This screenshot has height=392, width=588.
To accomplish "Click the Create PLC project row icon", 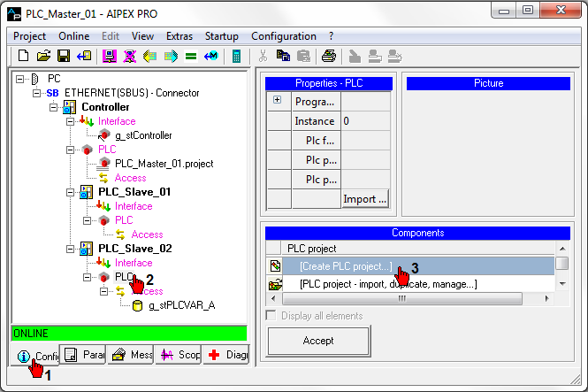I will coord(275,266).
